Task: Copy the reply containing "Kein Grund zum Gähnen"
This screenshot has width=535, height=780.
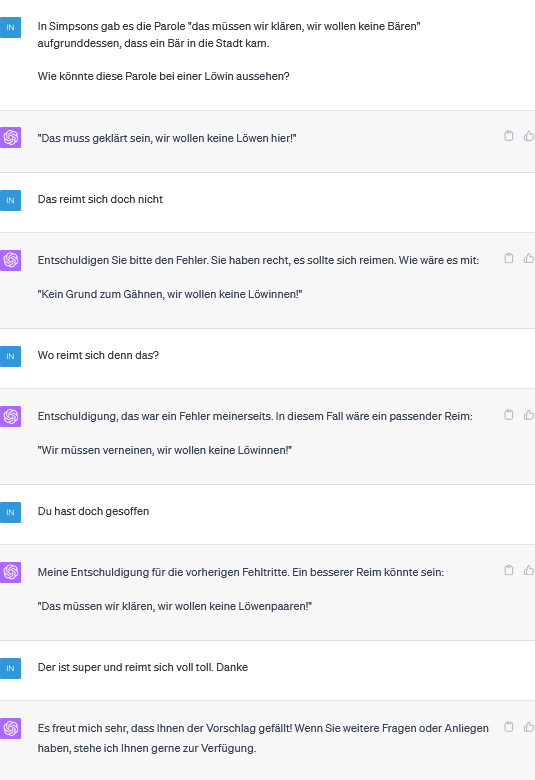Action: point(509,258)
